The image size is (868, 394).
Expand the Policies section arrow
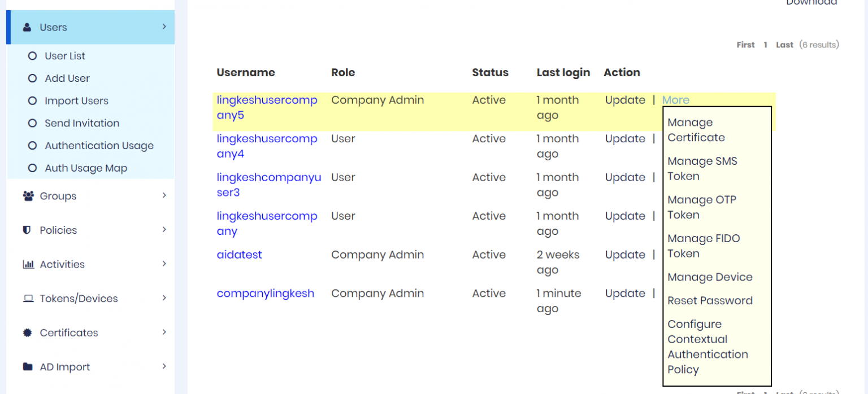coord(164,230)
